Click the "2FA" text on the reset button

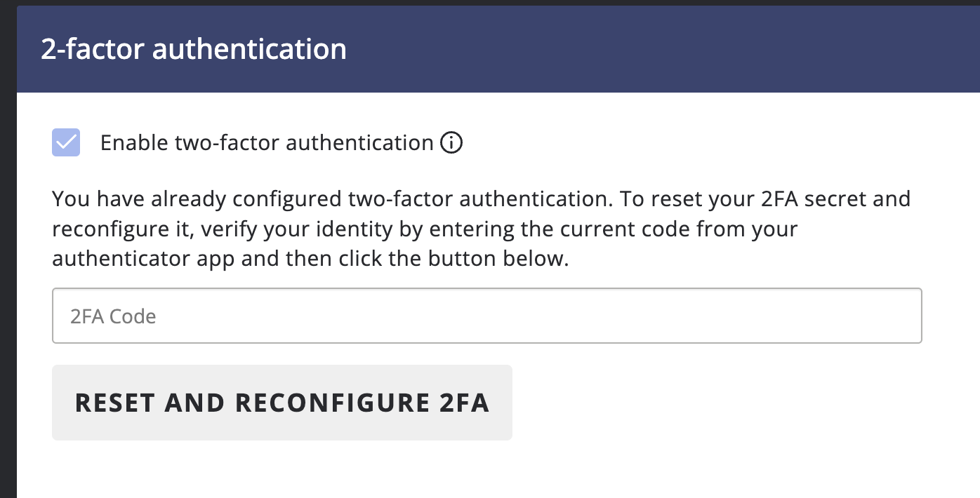pyautogui.click(x=464, y=403)
